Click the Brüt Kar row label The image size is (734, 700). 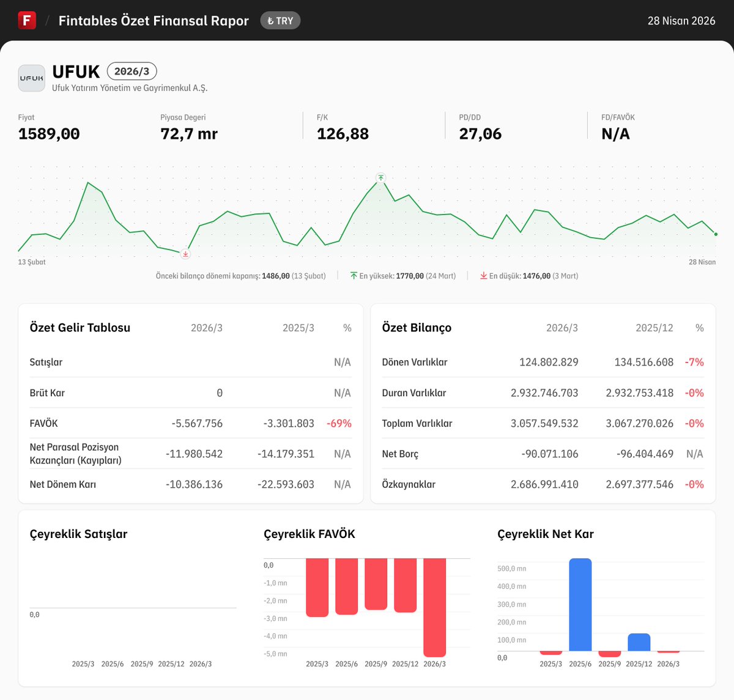tap(47, 392)
